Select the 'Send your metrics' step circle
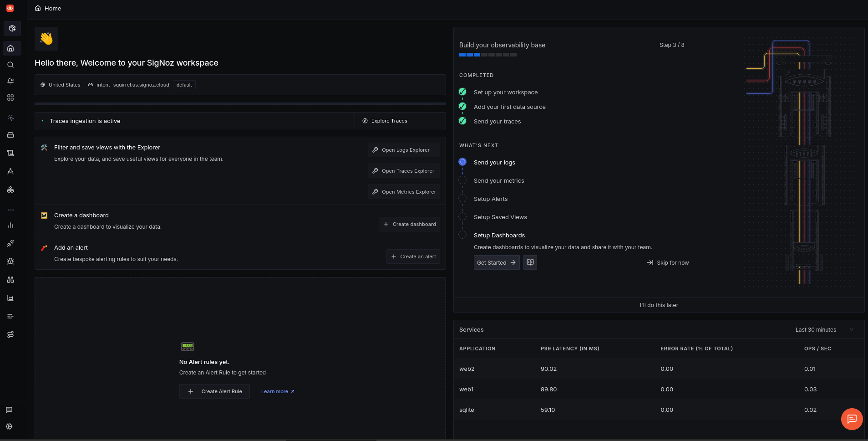868x441 pixels. [462, 180]
